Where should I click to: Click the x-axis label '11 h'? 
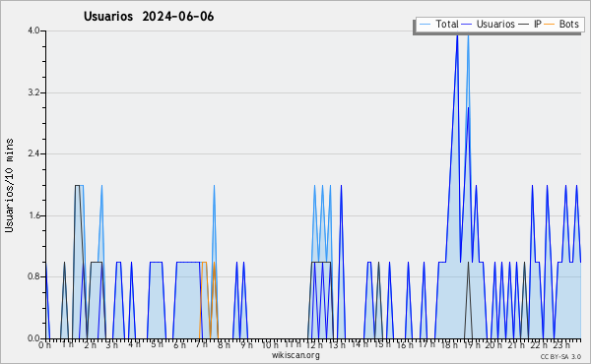tap(293, 344)
